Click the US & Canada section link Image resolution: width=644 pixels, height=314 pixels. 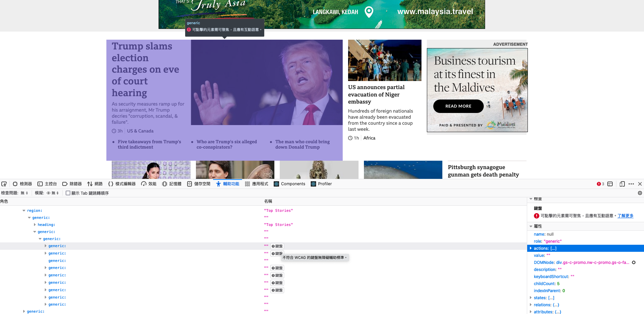tap(140, 131)
